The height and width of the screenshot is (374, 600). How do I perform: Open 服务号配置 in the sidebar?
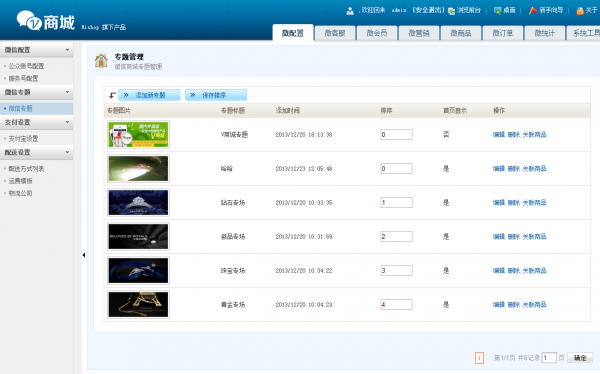click(x=23, y=78)
